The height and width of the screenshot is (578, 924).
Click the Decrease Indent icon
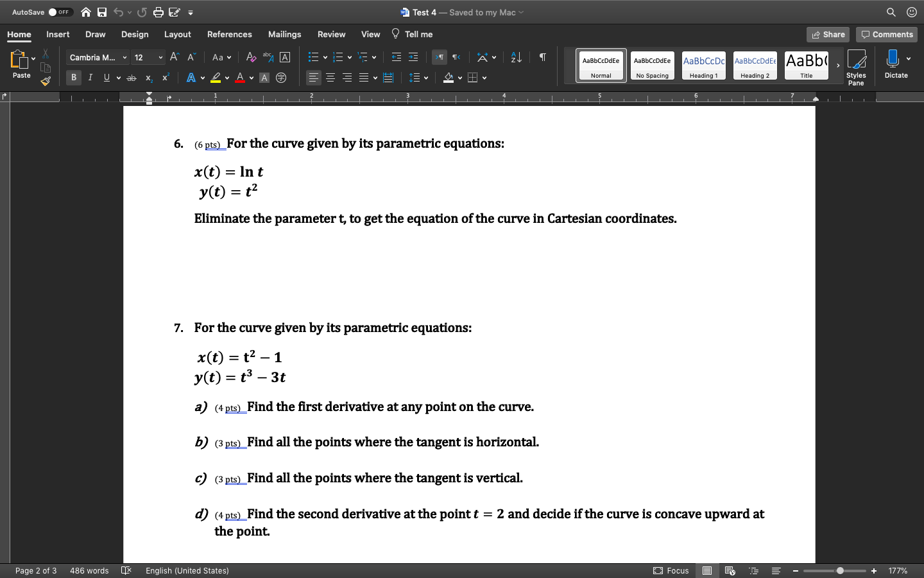(397, 57)
